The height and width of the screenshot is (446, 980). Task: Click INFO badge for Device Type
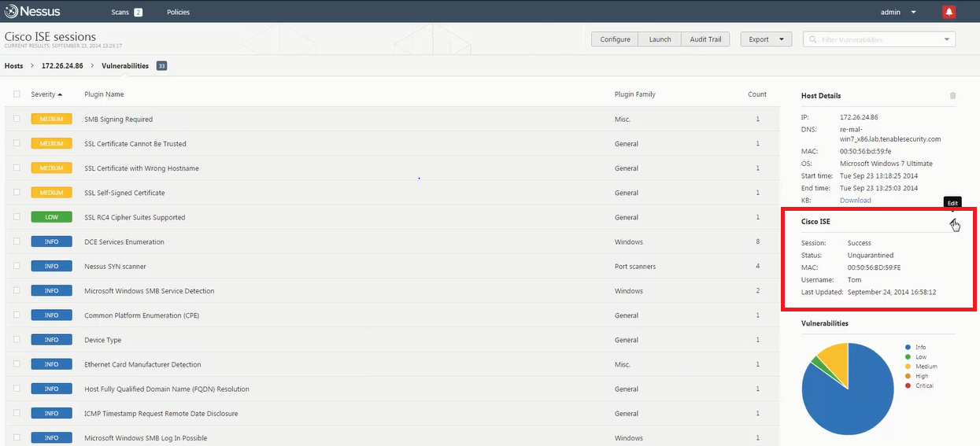coord(51,340)
